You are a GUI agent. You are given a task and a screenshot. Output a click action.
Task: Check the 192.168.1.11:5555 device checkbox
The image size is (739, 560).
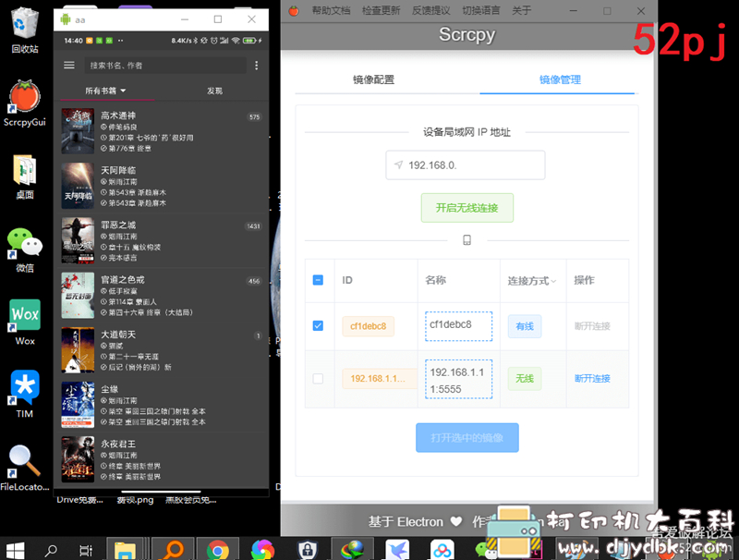[x=318, y=379]
